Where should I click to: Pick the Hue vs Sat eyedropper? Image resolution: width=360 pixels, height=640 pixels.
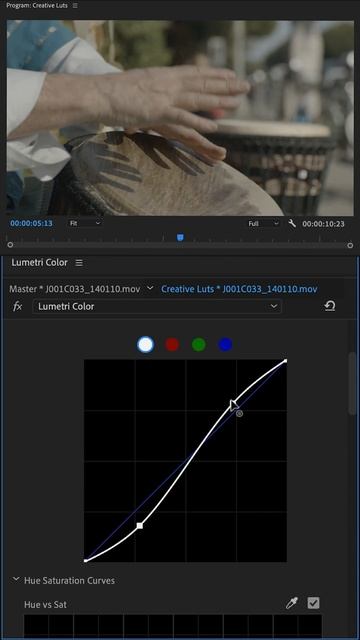[x=291, y=603]
